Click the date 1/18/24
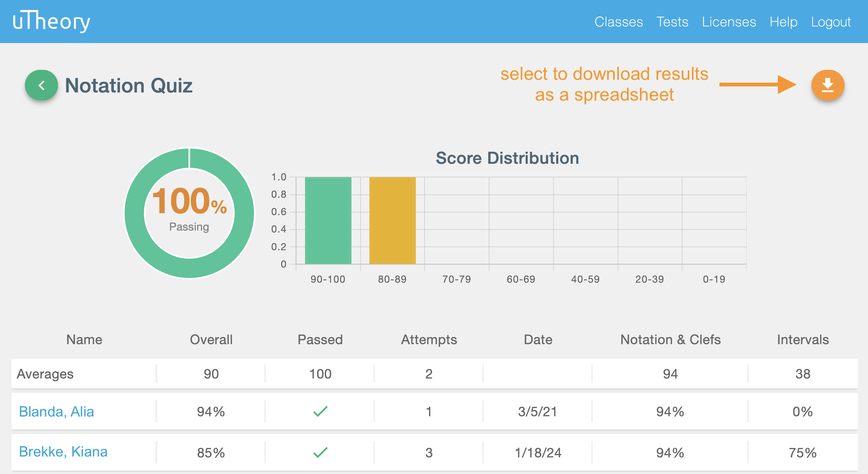The image size is (868, 474). coord(538,452)
